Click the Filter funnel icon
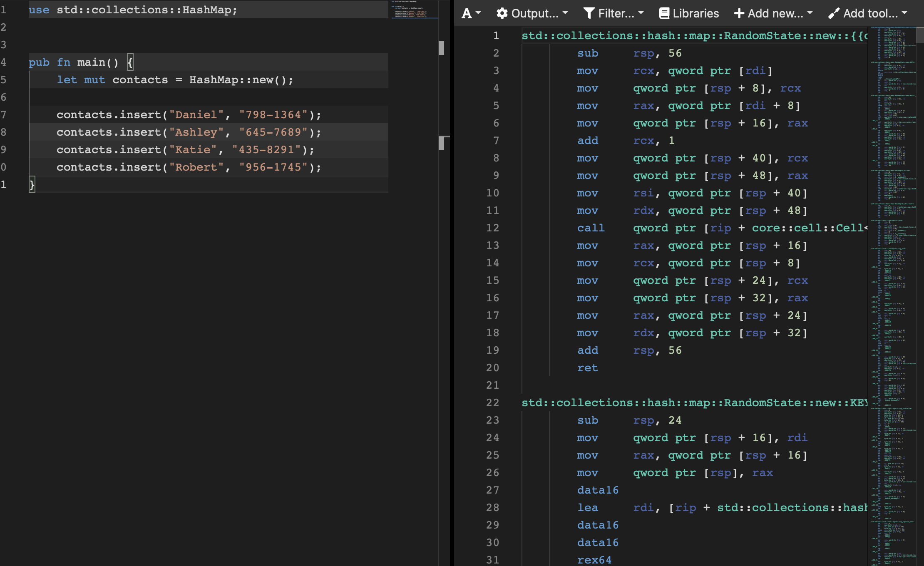Viewport: 924px width, 566px height. point(589,13)
